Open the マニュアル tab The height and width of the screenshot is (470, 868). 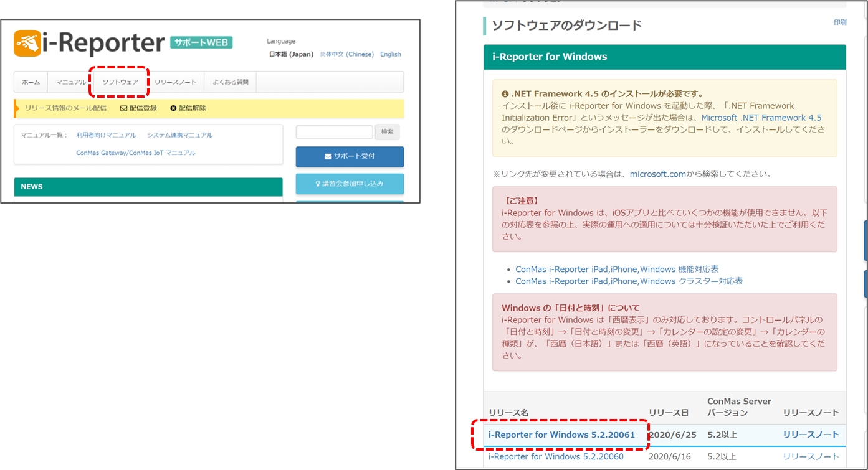pos(71,82)
